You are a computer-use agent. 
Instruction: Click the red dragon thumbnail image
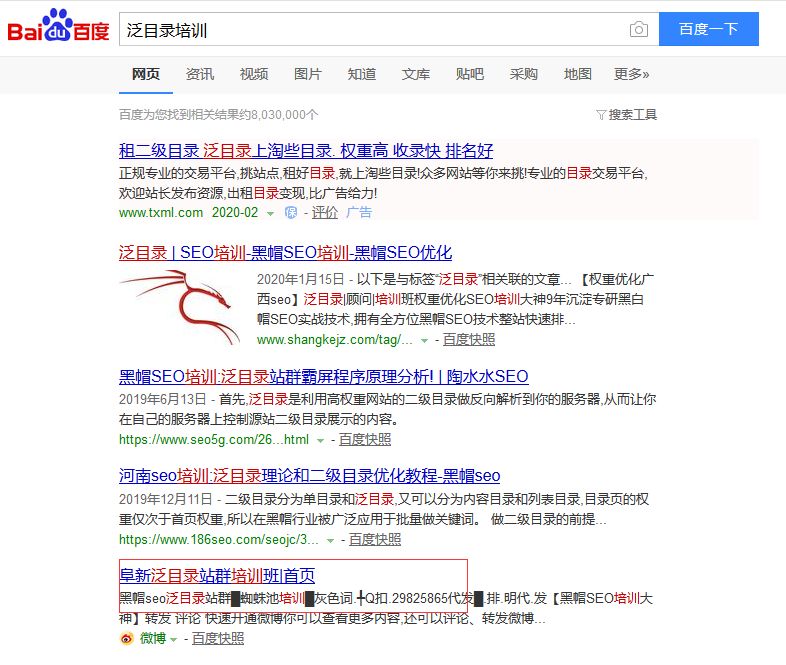[x=181, y=308]
